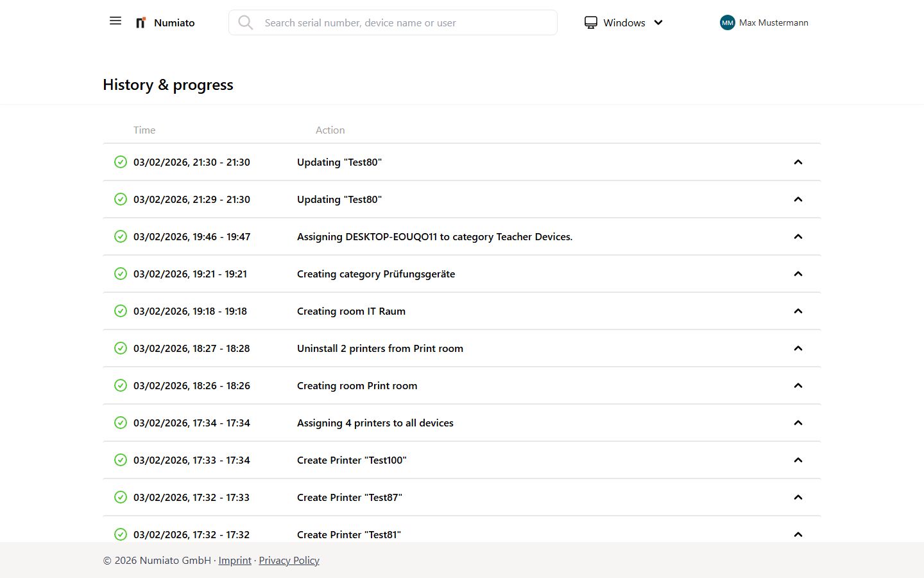Open the navigation hamburger menu

(115, 21)
